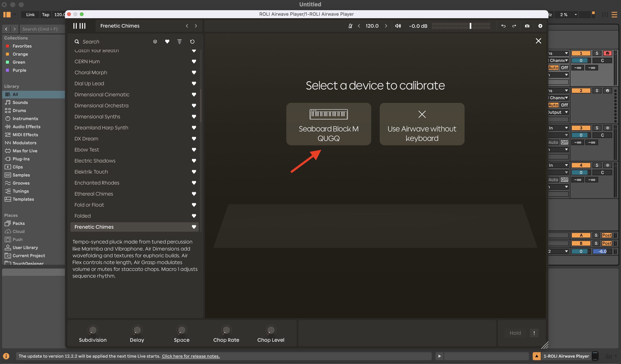Image resolution: width=621 pixels, height=364 pixels.
Task: Click the packs cube icon beside search
Action: (x=155, y=42)
